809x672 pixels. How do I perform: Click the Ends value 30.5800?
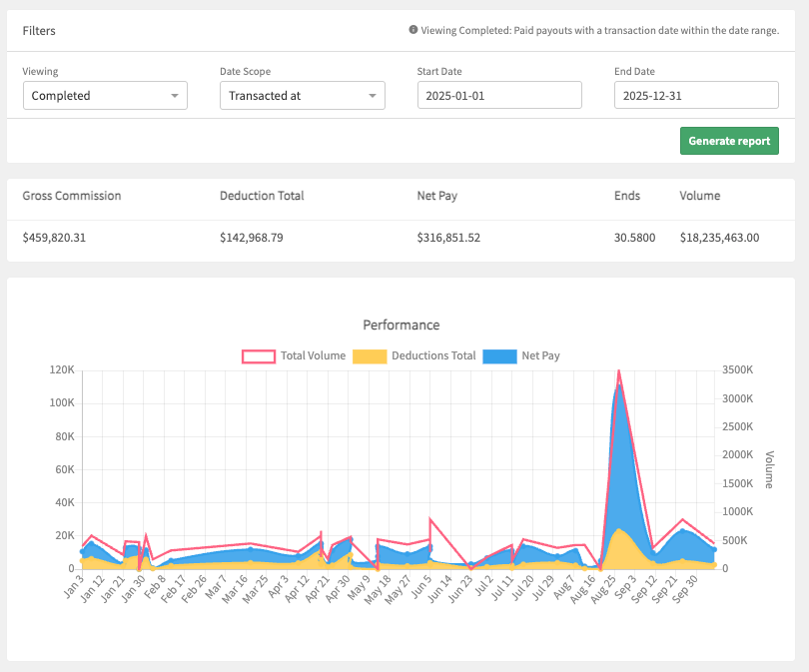(x=634, y=238)
